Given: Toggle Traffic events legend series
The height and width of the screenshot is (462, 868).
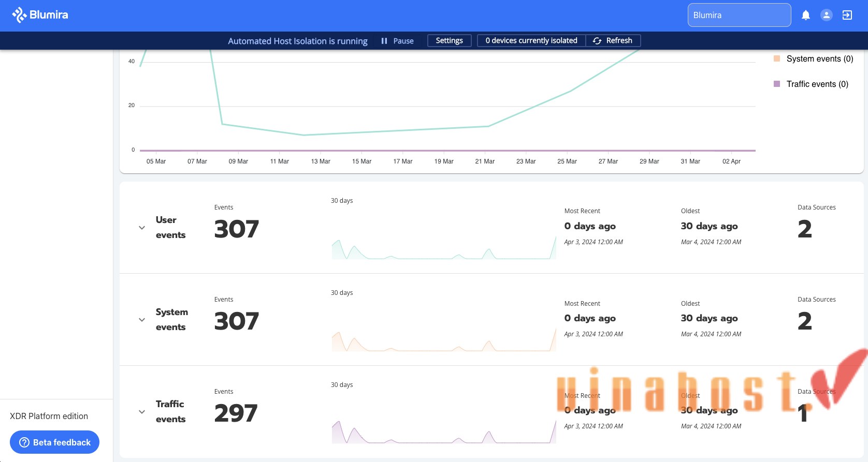Looking at the screenshot, I should [x=817, y=84].
